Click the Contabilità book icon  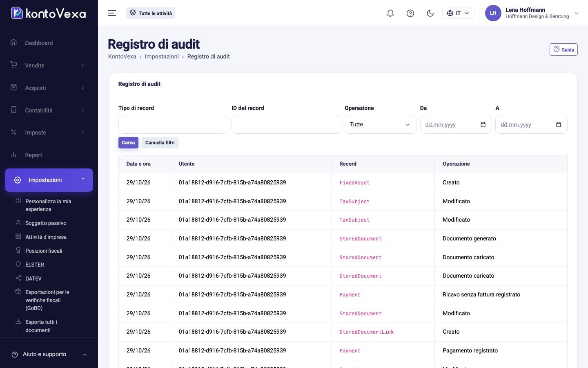pos(13,110)
